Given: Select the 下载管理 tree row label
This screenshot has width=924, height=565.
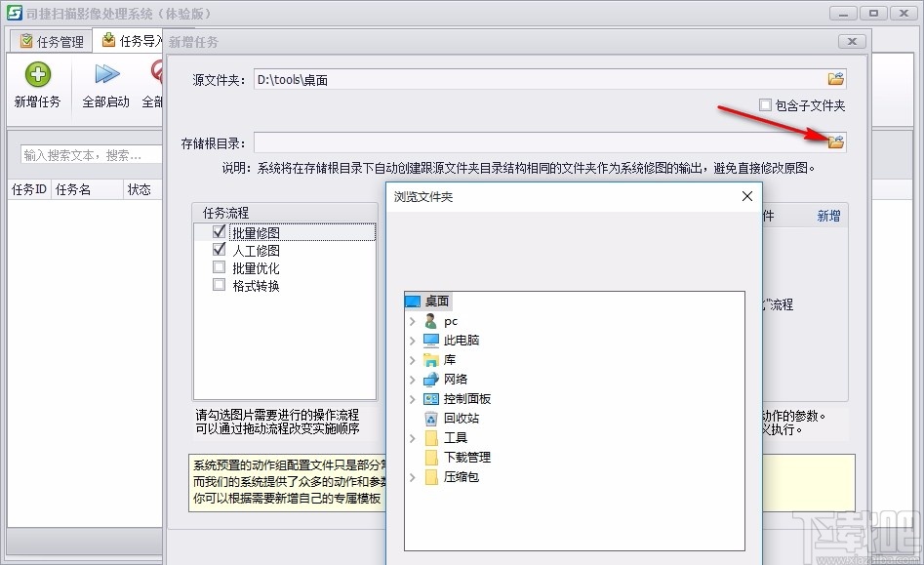Looking at the screenshot, I should pyautogui.click(x=467, y=458).
